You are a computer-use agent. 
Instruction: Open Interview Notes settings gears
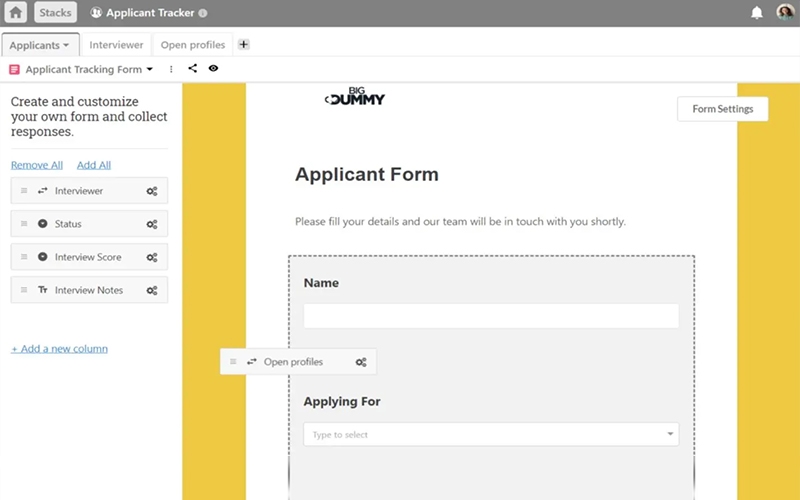tap(152, 291)
